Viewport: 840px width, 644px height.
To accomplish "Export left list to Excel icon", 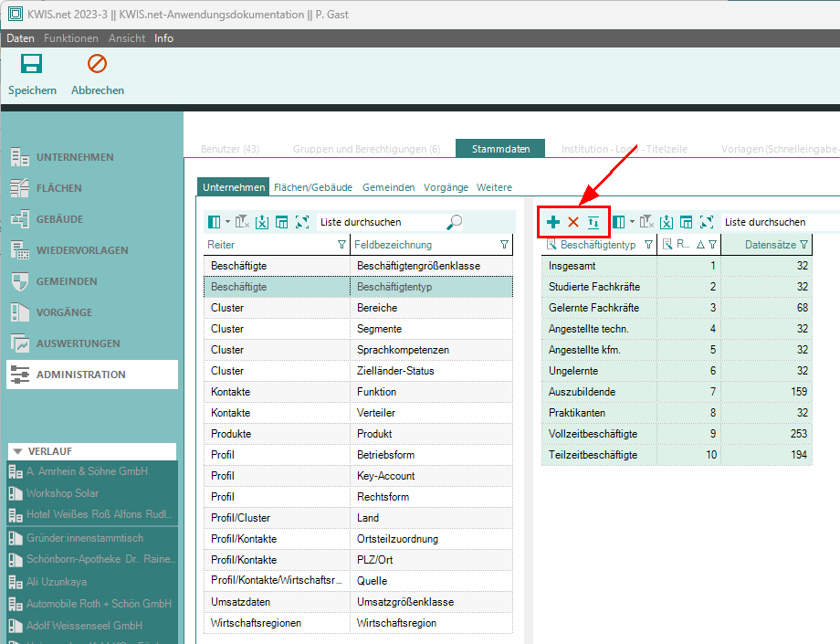I will [261, 222].
